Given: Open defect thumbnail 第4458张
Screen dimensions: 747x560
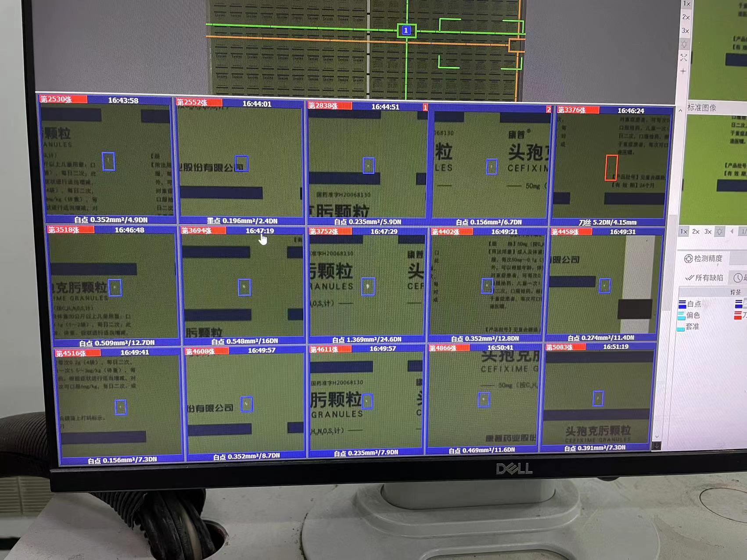Looking at the screenshot, I should pos(604,284).
